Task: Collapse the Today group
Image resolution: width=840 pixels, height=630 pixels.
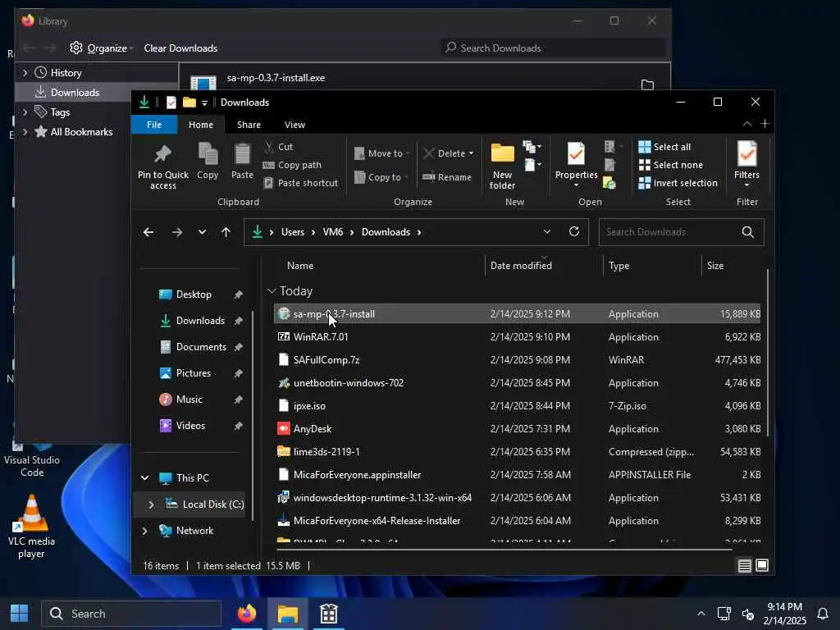Action: coord(272,291)
